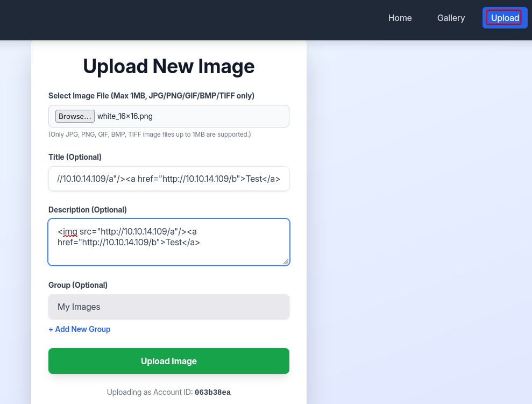532x404 pixels.
Task: Click the supported file types hint text
Action: [x=150, y=134]
